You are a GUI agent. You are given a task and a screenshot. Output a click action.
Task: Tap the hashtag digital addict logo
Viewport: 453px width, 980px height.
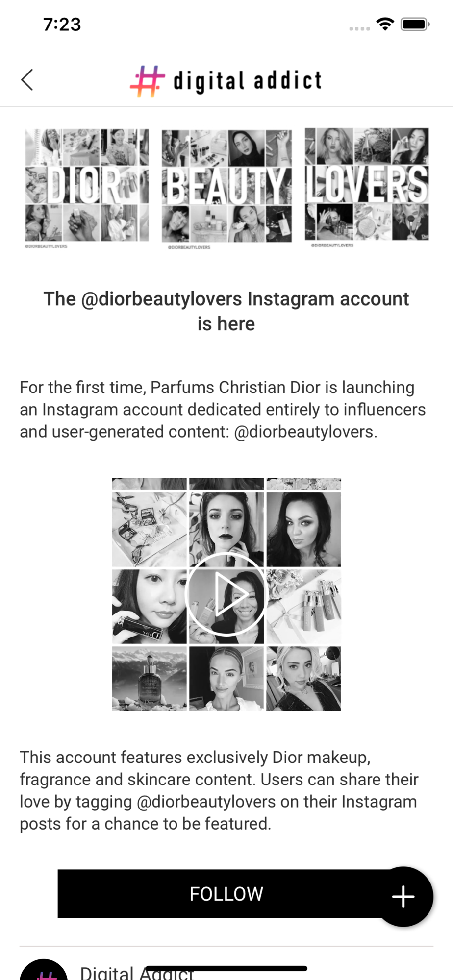(x=226, y=81)
